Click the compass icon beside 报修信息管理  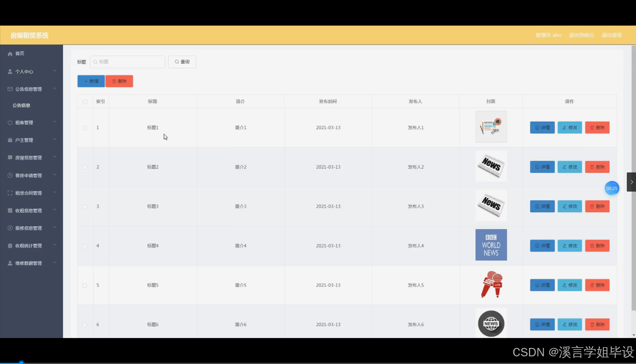(x=10, y=228)
